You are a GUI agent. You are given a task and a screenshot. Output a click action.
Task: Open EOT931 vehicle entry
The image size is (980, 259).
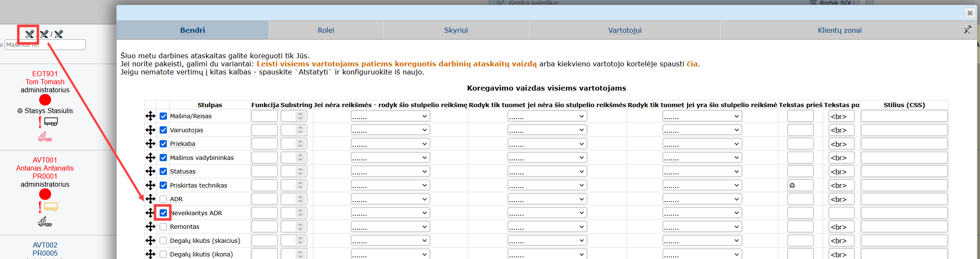pyautogui.click(x=45, y=74)
